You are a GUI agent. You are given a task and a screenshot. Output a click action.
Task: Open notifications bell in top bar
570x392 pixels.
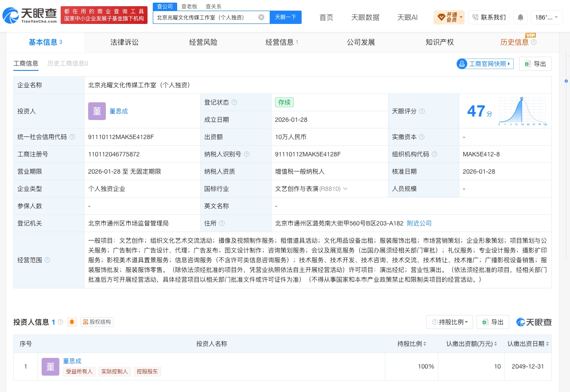520,17
